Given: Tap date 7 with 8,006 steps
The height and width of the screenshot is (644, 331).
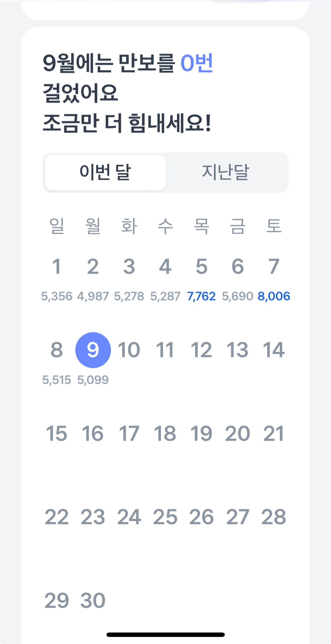Looking at the screenshot, I should [x=274, y=267].
